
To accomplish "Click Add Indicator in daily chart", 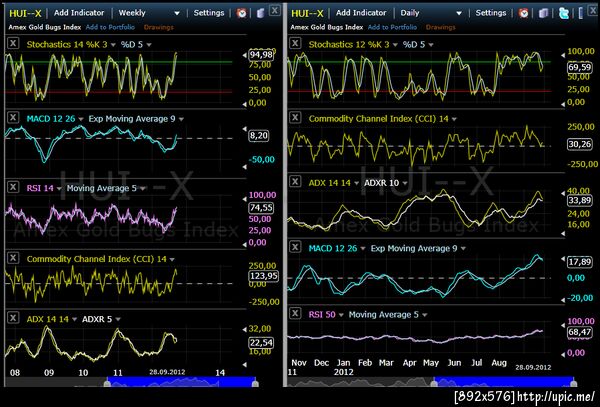I will [361, 13].
